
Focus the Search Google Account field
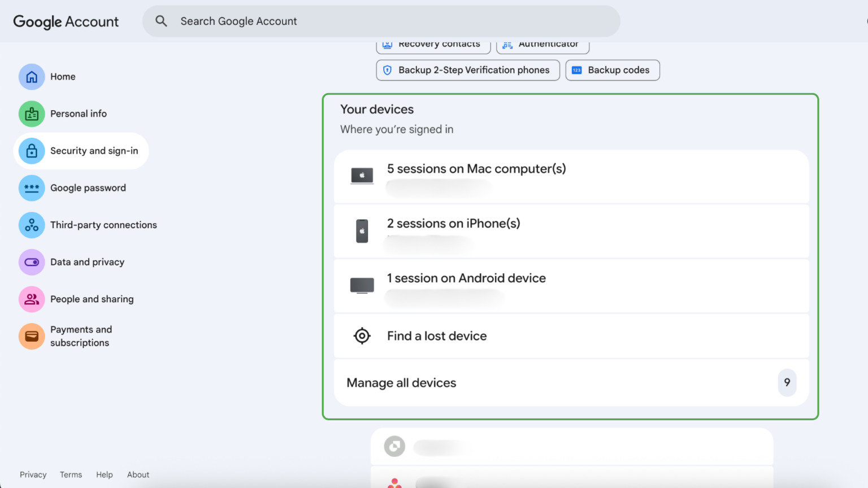(x=381, y=21)
